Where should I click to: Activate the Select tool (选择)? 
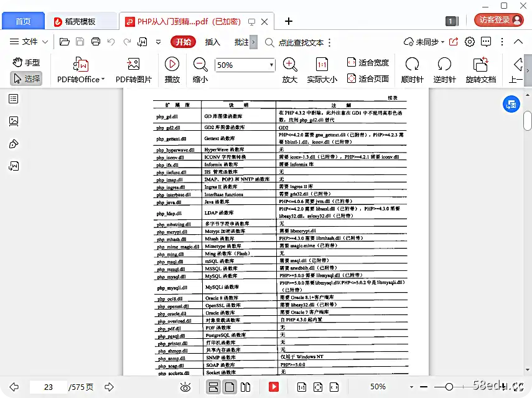coord(27,78)
